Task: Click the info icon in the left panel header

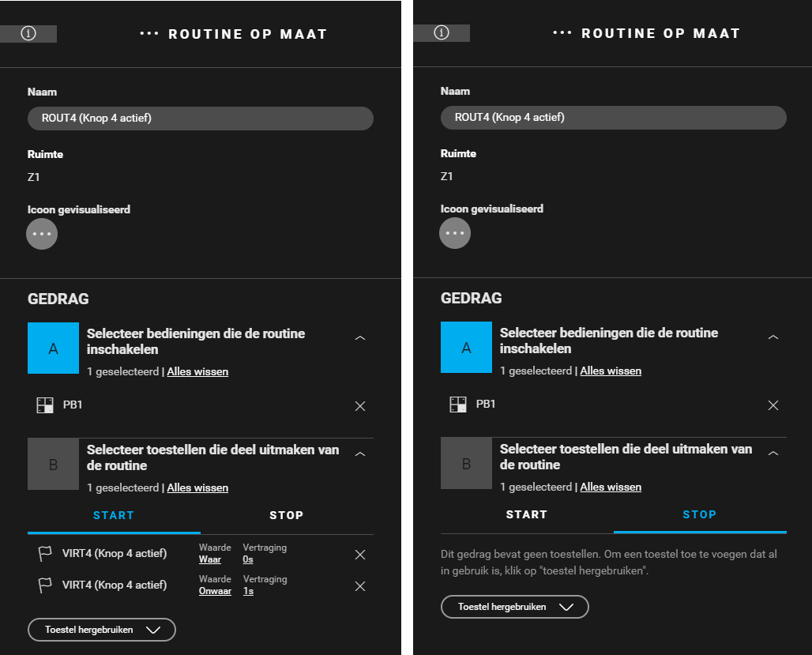Action: (x=28, y=34)
